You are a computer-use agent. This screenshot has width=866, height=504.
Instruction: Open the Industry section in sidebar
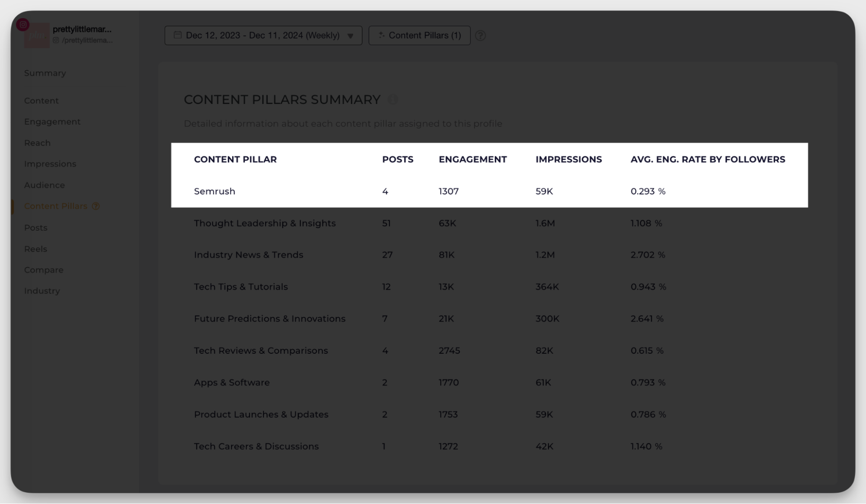42,291
